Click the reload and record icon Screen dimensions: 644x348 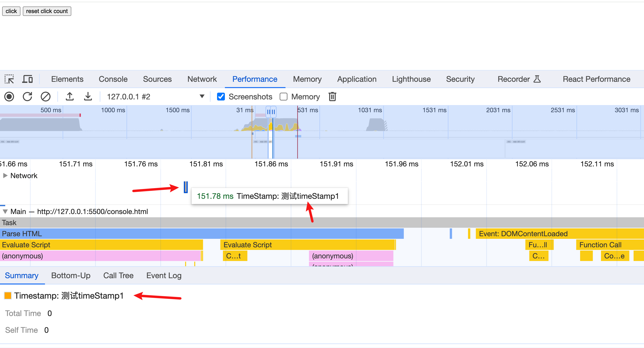pos(28,97)
